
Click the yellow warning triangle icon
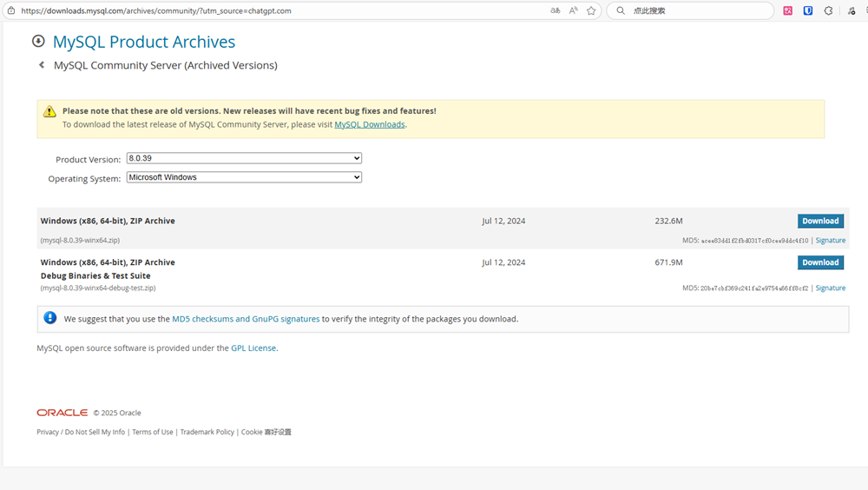coord(49,111)
